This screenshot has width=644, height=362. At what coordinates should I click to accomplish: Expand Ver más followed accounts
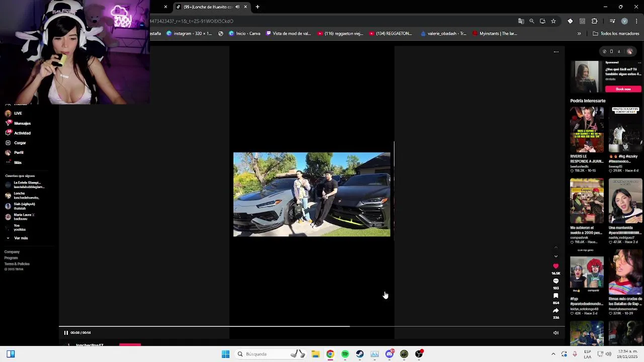pyautogui.click(x=17, y=238)
